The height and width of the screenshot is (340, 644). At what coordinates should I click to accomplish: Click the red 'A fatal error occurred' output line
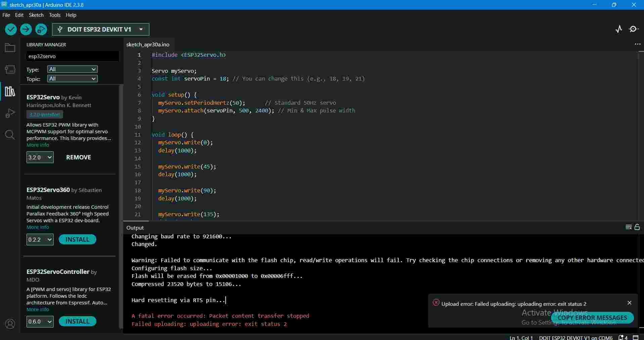[220, 316]
